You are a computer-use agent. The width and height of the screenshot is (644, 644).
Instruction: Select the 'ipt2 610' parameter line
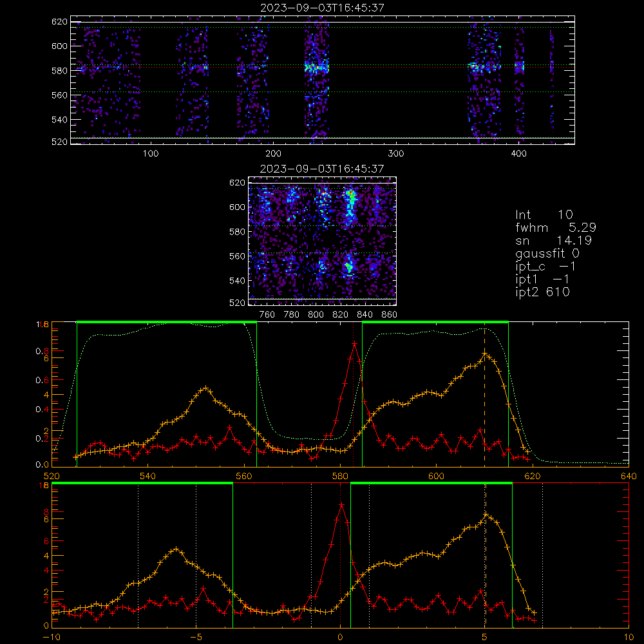tap(542, 292)
